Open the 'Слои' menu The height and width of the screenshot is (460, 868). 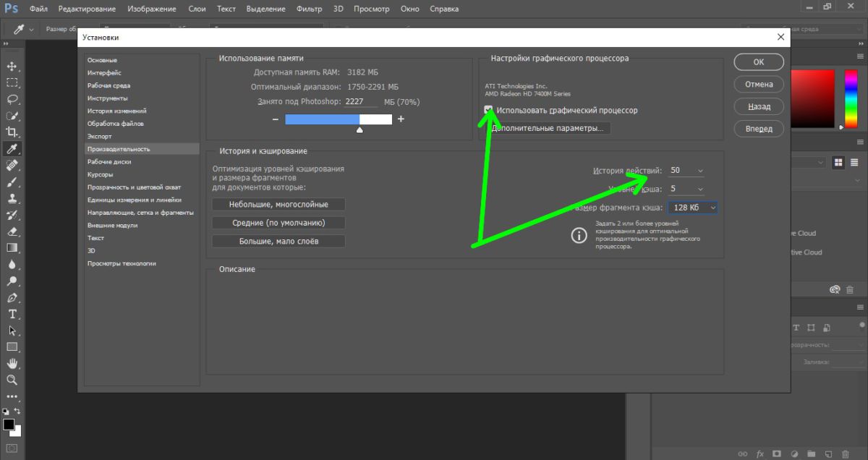[x=197, y=9]
